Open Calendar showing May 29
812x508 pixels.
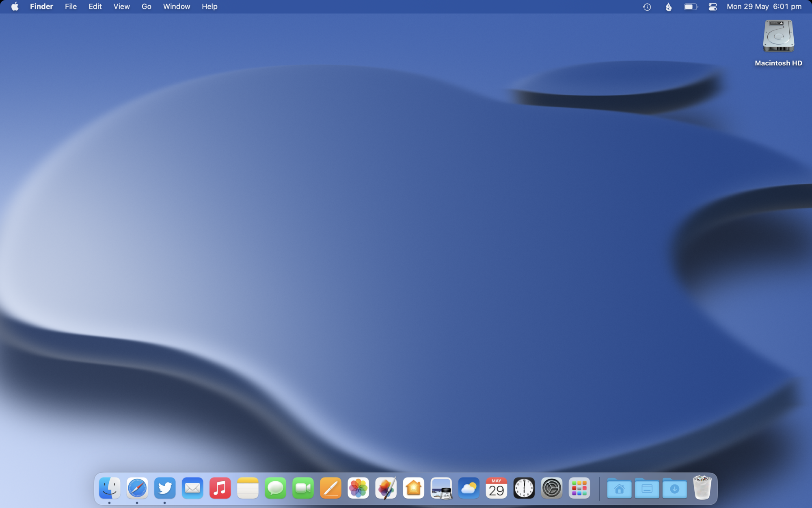496,488
